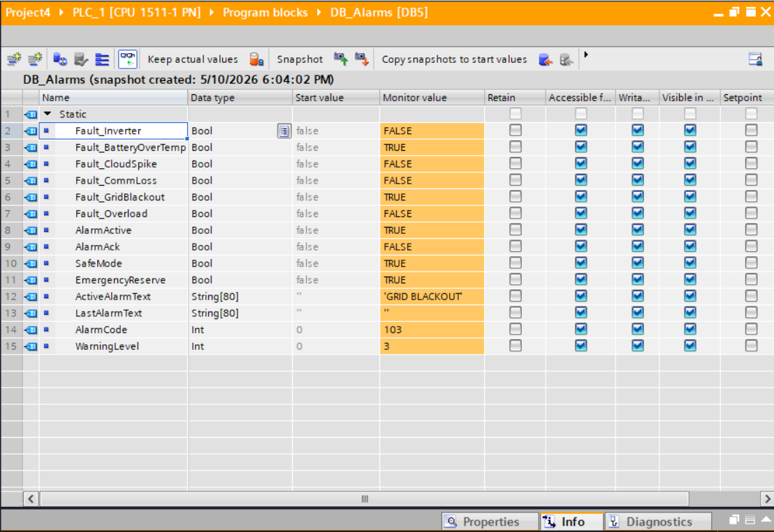The width and height of the screenshot is (774, 532).
Task: Click the Keep actual values lock icon
Action: pos(256,59)
